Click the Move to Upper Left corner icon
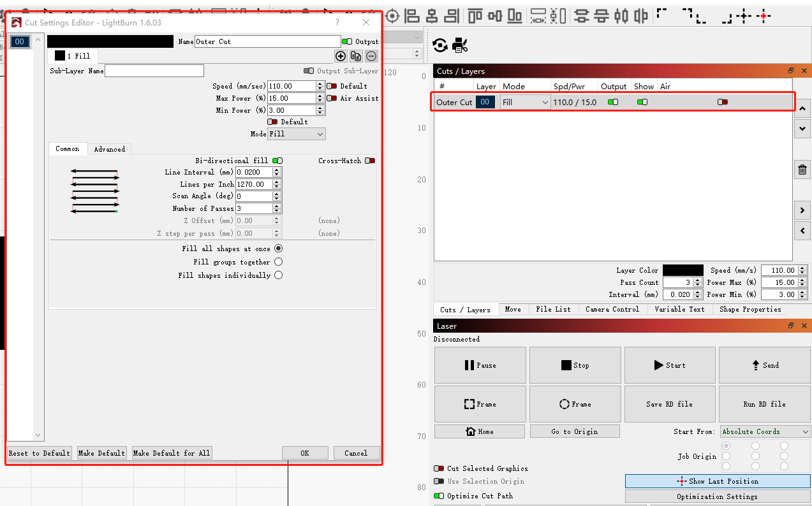 click(x=663, y=12)
